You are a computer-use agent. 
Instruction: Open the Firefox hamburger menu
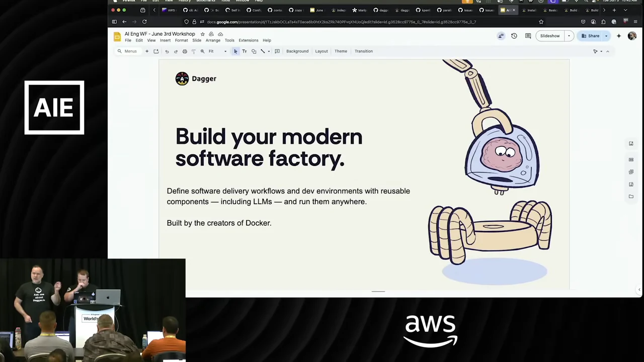pyautogui.click(x=635, y=22)
